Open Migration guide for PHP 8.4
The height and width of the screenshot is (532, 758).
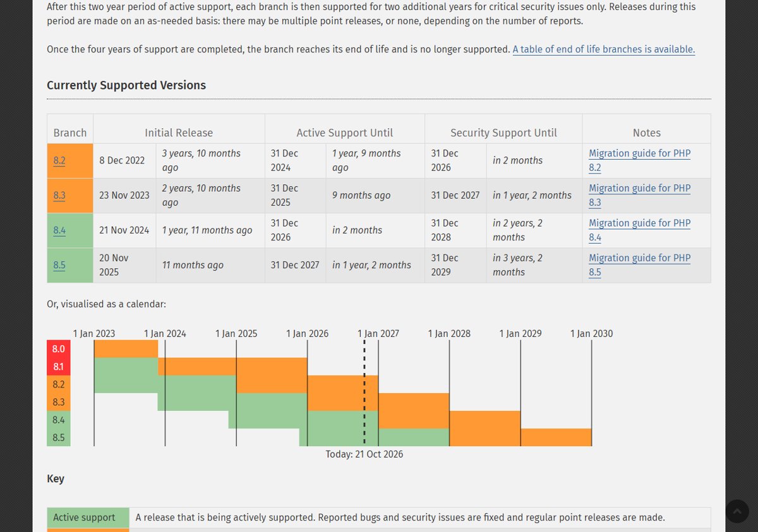(639, 230)
